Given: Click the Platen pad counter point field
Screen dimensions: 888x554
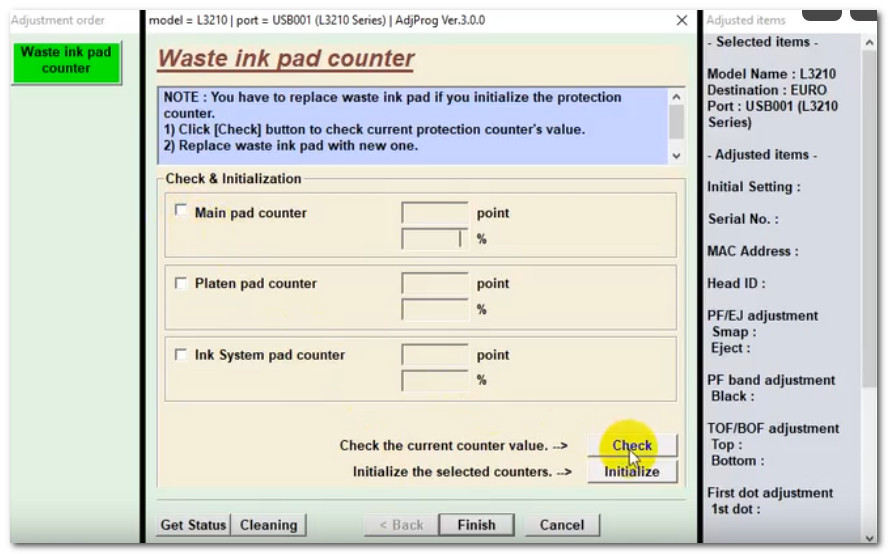Looking at the screenshot, I should coord(435,284).
